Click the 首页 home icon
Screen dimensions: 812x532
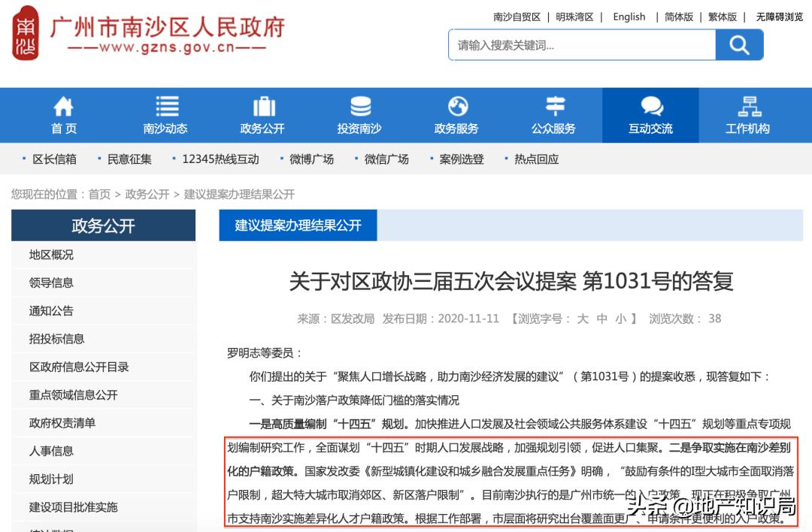(63, 108)
